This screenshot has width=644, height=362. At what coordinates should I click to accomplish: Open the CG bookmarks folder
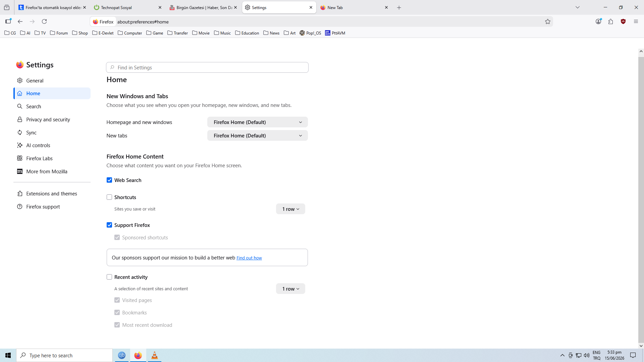[10, 33]
